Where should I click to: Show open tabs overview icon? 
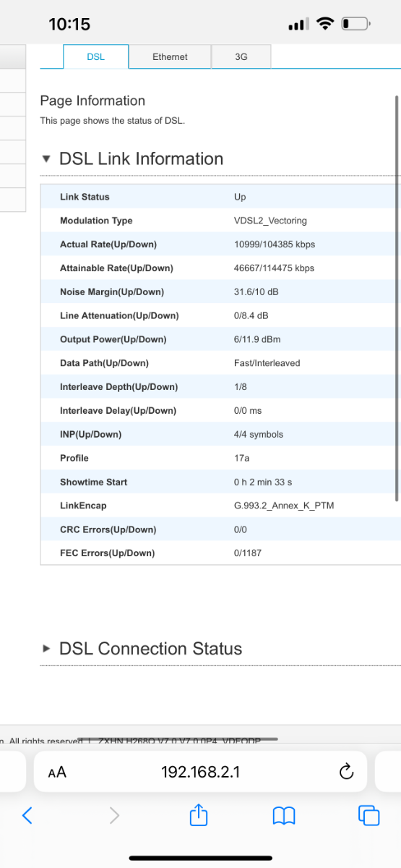click(x=369, y=816)
